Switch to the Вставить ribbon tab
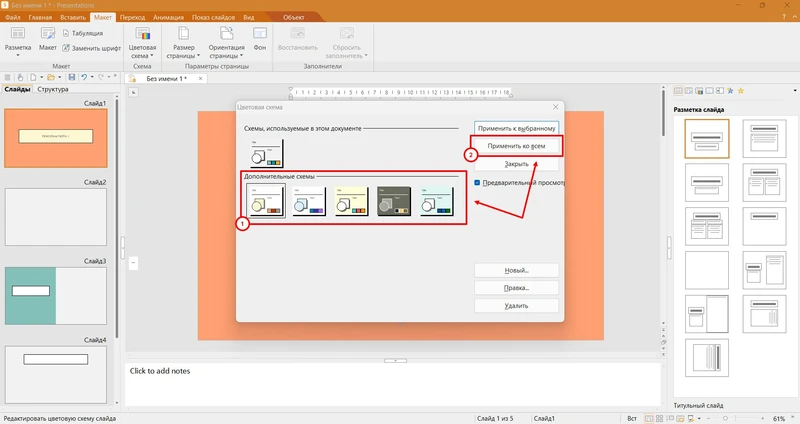 pos(73,17)
